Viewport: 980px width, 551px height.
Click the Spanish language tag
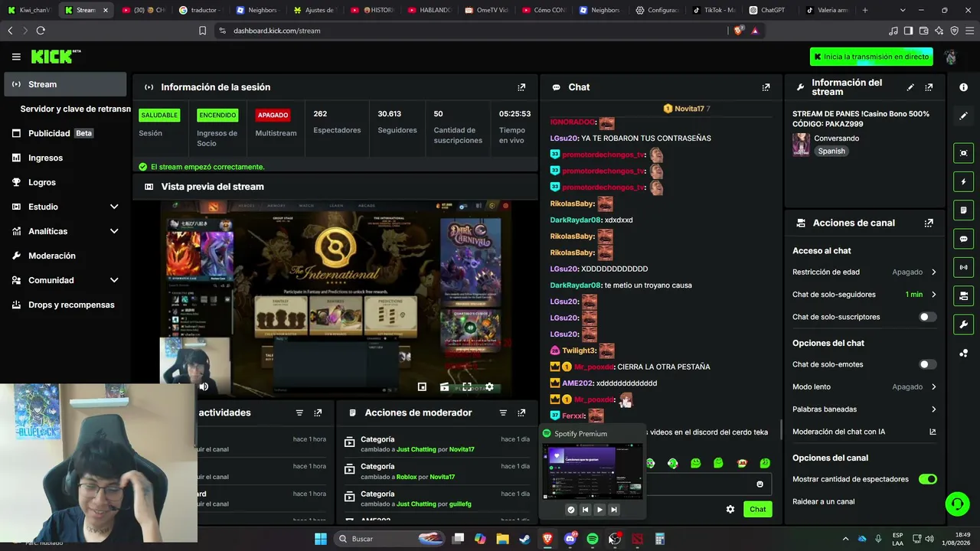tap(831, 152)
